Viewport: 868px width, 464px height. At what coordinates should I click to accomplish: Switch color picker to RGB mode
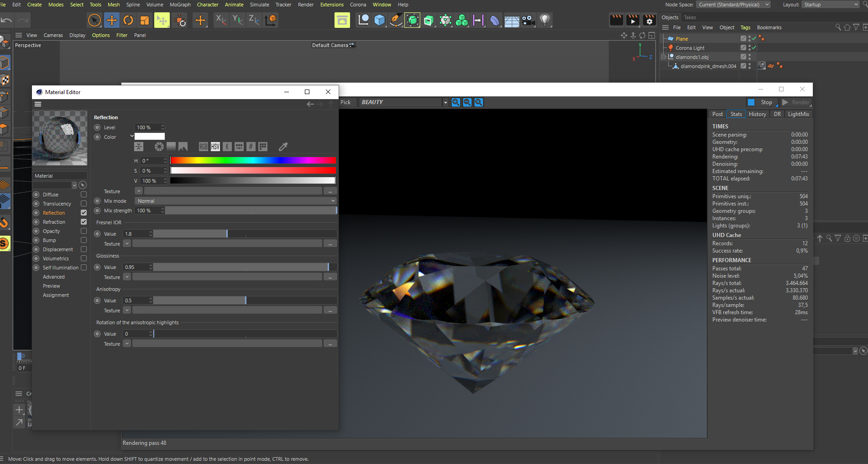click(x=204, y=147)
